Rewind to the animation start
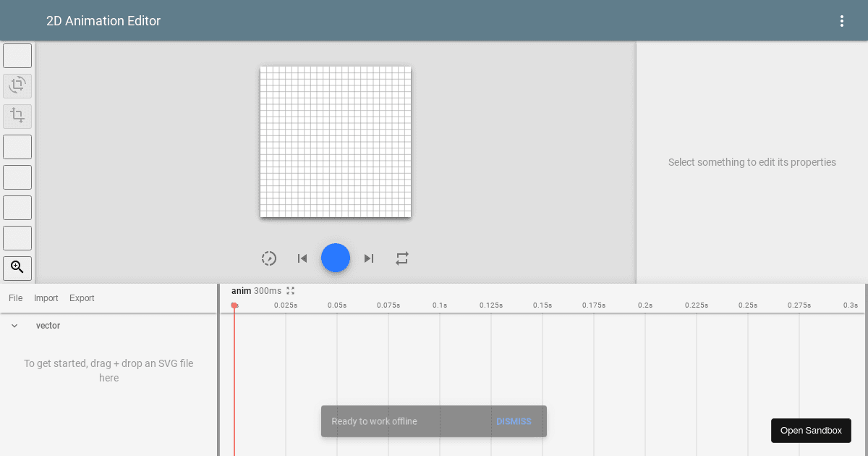The image size is (868, 456). [302, 258]
